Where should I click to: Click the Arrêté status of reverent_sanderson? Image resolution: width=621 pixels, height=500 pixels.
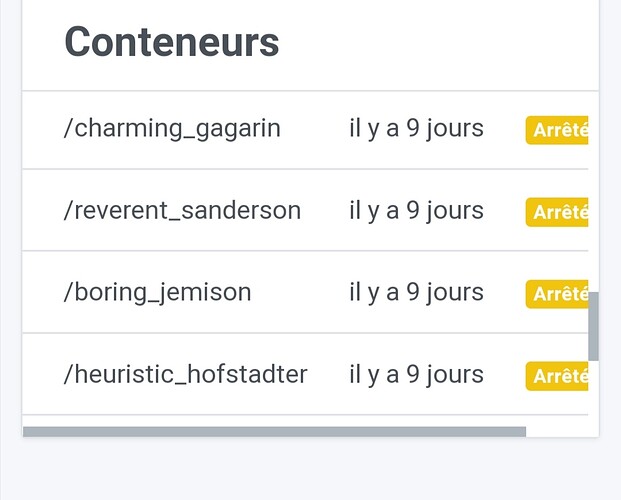(558, 213)
